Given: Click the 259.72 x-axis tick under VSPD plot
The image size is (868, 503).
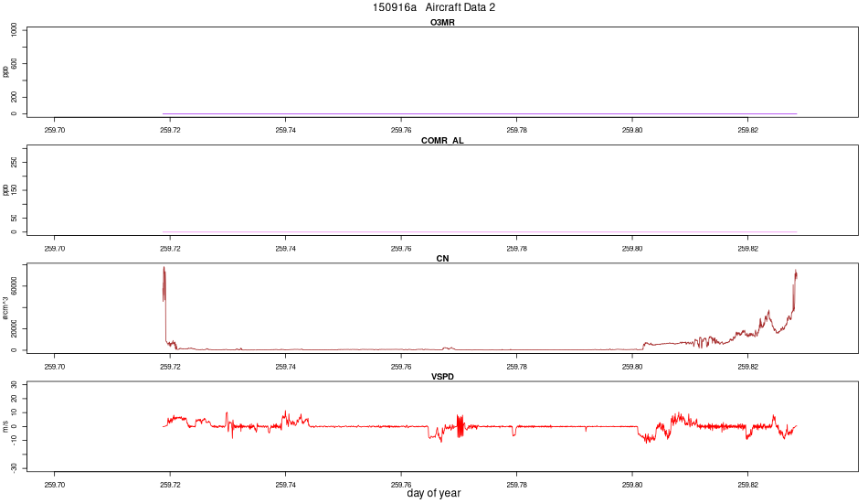Looking at the screenshot, I should (170, 485).
